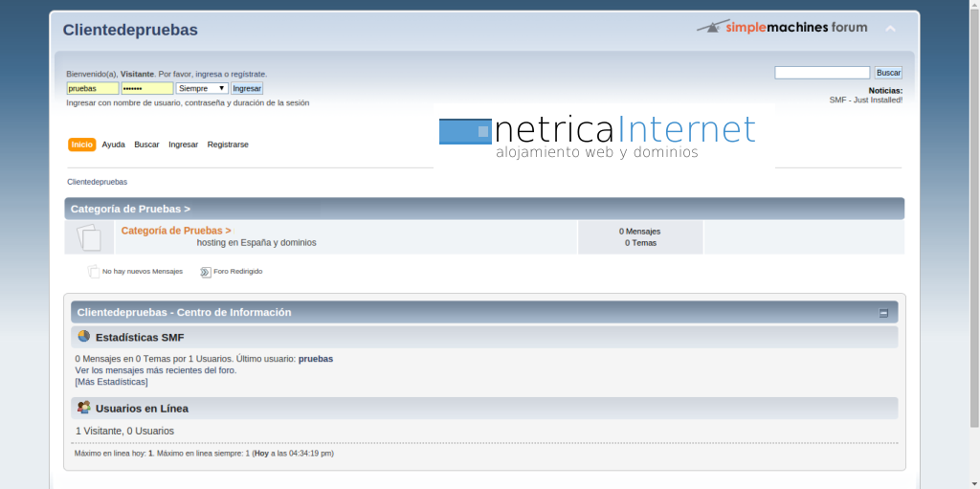Click the 'No hay nuevos Mensajes' legend icon
Image resolution: width=980 pixels, height=489 pixels.
pos(93,272)
